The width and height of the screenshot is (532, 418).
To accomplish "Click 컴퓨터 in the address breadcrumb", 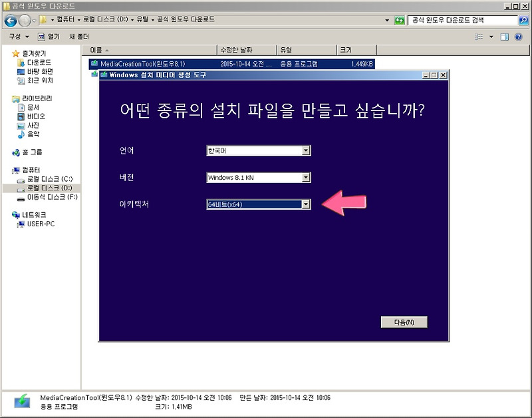I will [x=65, y=19].
